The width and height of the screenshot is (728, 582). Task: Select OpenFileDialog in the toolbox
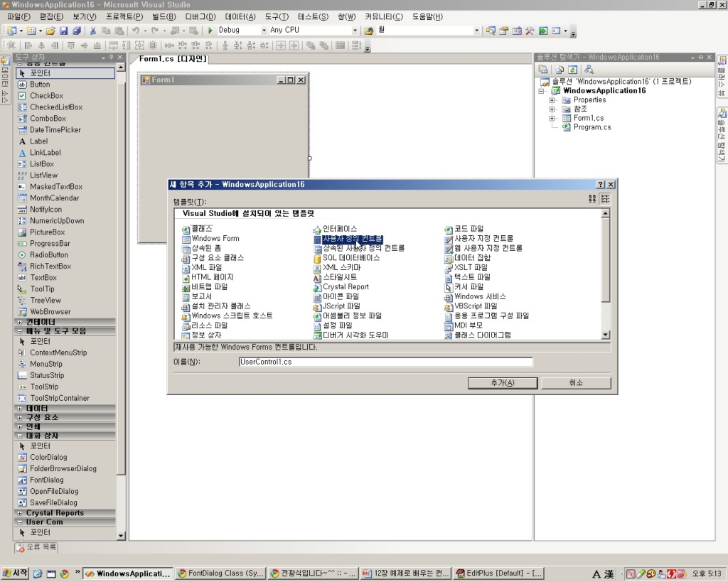coord(54,491)
